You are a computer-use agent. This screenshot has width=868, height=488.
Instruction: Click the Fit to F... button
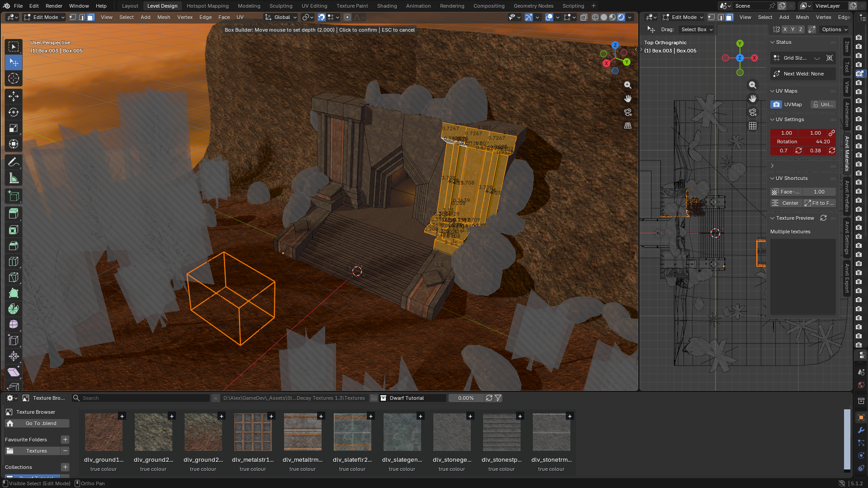click(819, 203)
